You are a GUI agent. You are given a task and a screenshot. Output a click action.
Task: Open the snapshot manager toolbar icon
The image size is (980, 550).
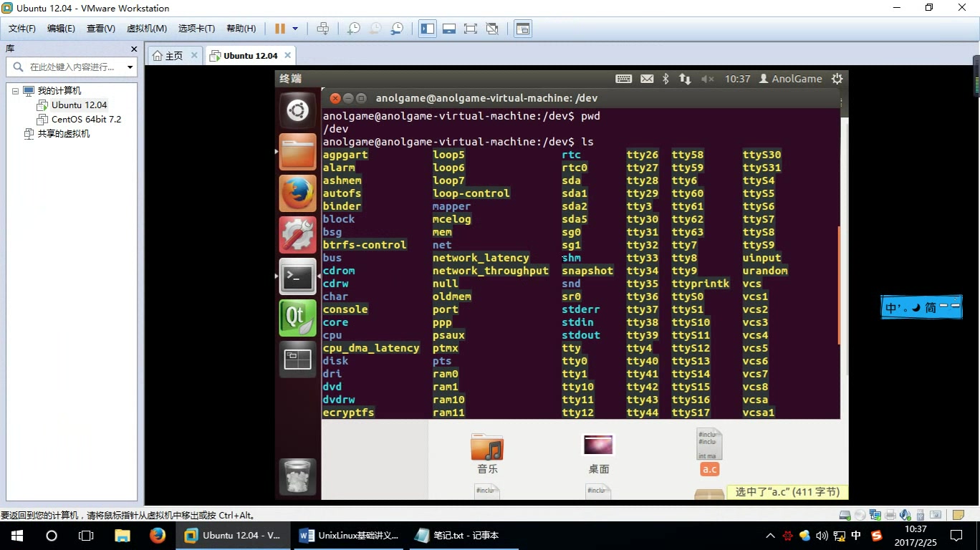396,29
